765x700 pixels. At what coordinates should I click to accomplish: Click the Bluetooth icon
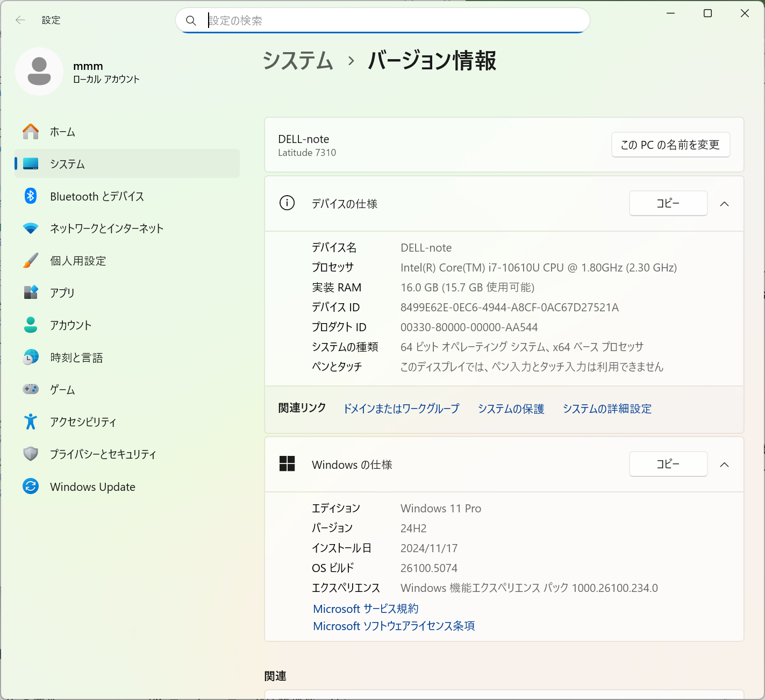click(x=31, y=196)
